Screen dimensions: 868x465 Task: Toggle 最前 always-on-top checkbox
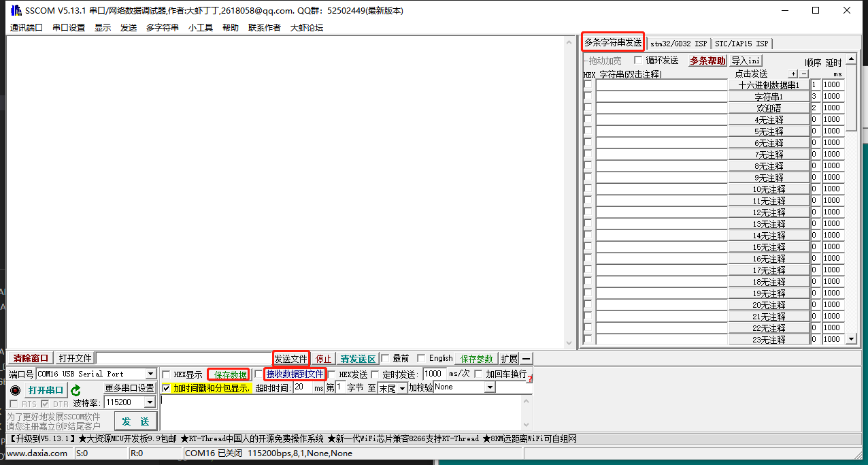click(x=385, y=358)
